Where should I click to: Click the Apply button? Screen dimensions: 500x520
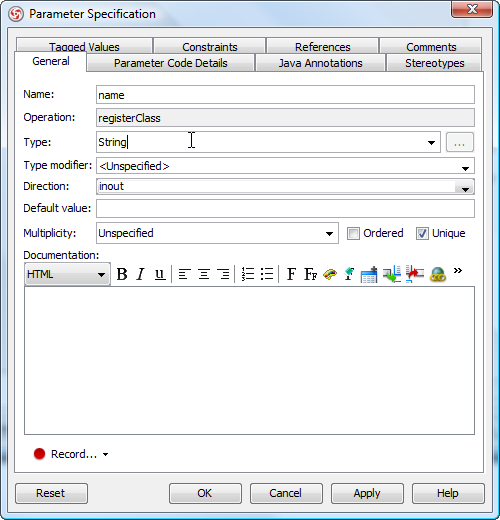point(367,493)
